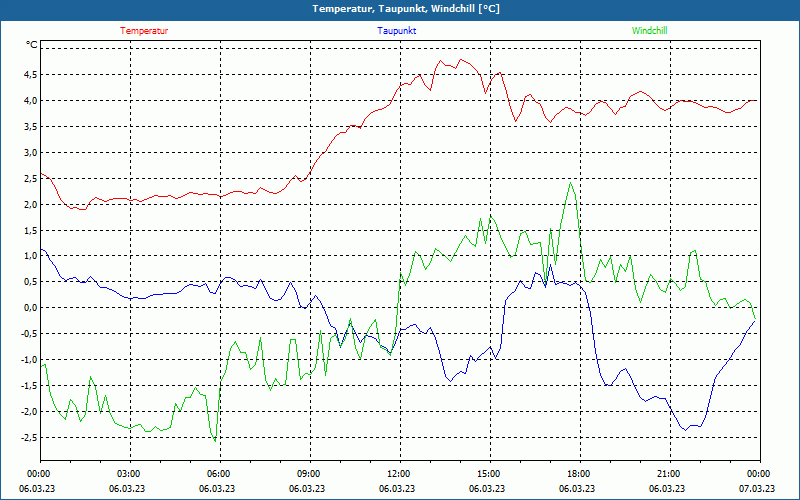Click the green windchill dip just before 06:00
The height and width of the screenshot is (500, 800).
215,441
